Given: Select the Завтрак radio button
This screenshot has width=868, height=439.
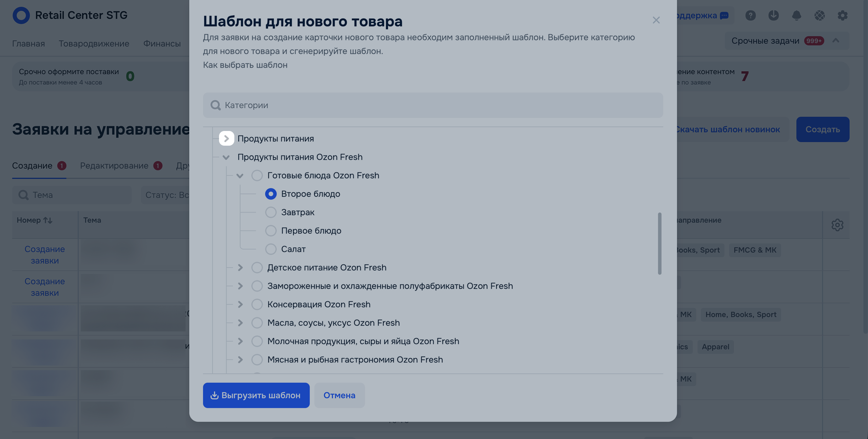Looking at the screenshot, I should pyautogui.click(x=270, y=212).
